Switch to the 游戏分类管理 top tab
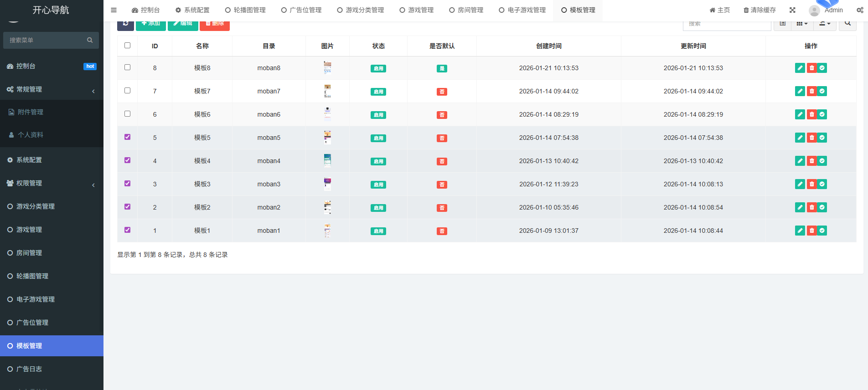Screen dimensions: 868x390 coord(361,10)
